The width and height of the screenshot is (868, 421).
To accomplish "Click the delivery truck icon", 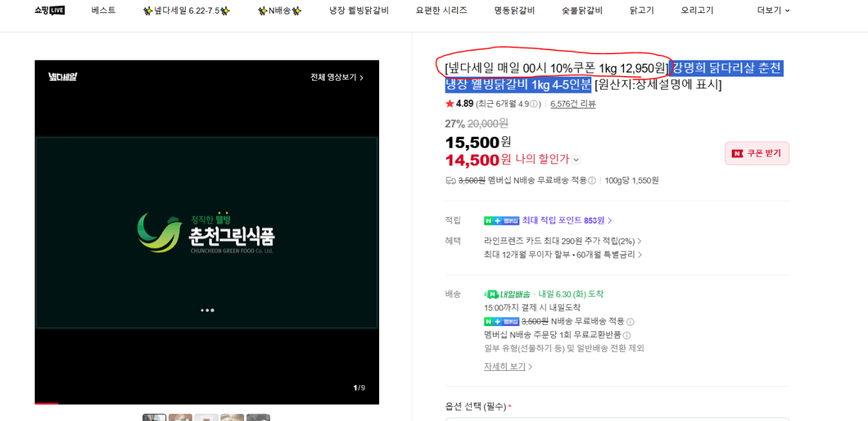I will tap(450, 180).
